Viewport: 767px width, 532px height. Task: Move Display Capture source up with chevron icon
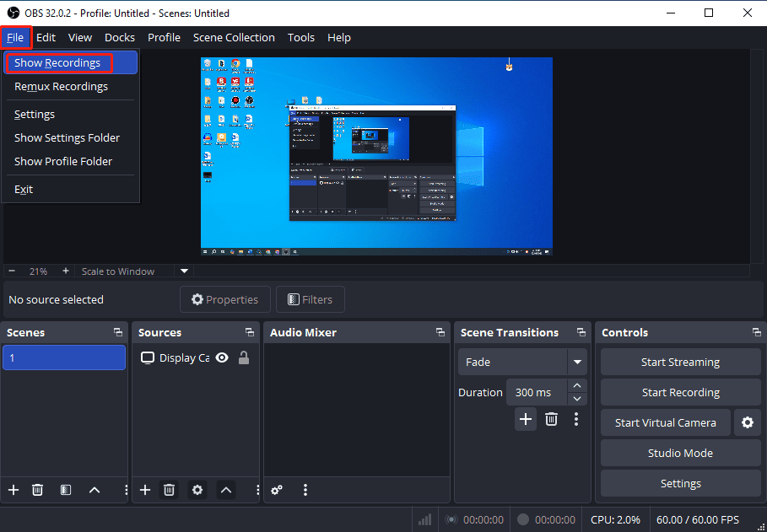[225, 490]
